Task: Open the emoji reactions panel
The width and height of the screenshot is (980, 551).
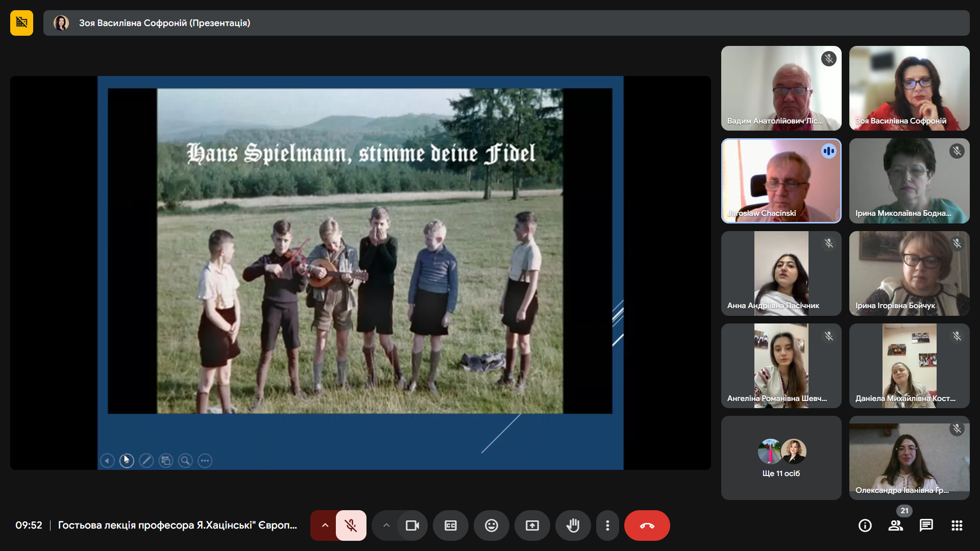Action: pos(492,525)
